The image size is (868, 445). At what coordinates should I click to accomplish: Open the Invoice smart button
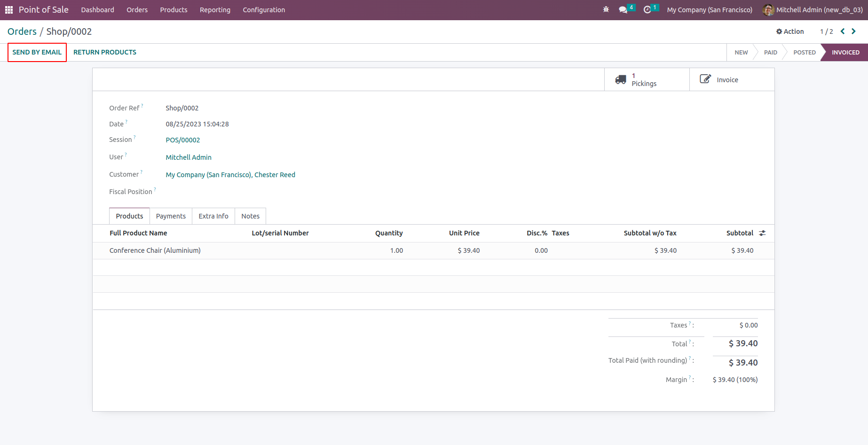(732, 79)
